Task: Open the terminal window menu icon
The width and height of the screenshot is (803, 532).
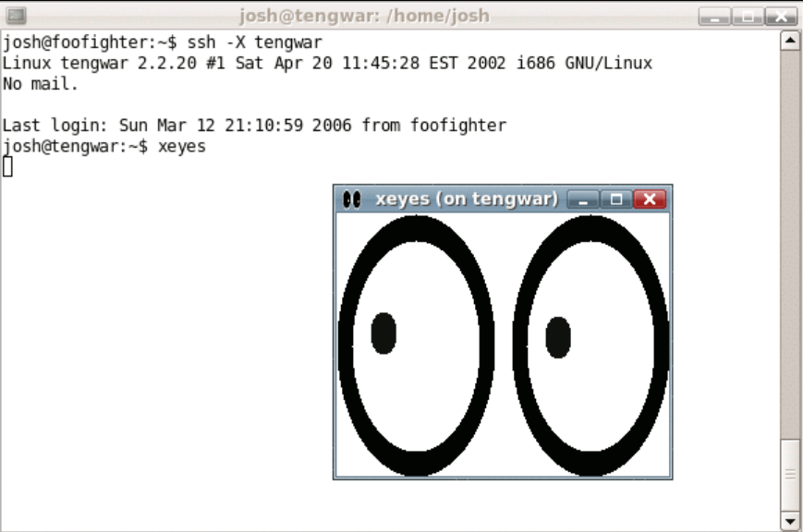Action: tap(17, 15)
